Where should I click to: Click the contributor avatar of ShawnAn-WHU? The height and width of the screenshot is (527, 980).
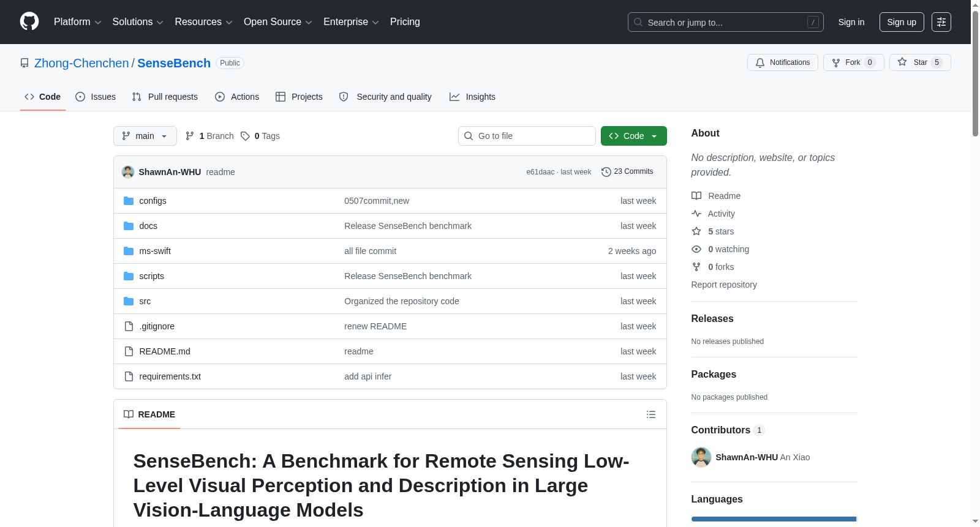tap(701, 457)
